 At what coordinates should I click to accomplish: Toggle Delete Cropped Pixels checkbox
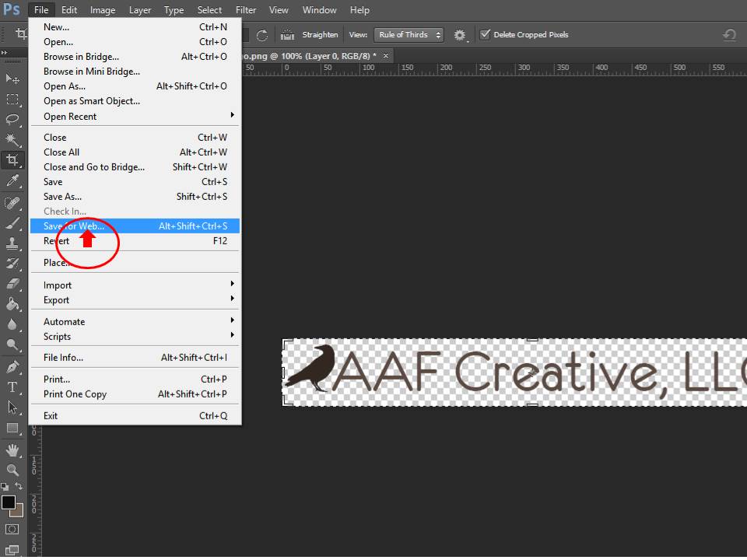[485, 34]
